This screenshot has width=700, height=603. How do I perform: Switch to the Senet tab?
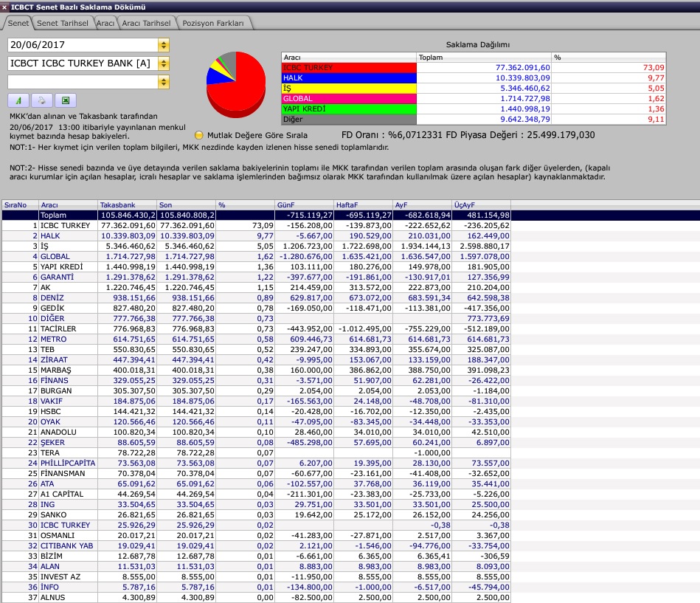[x=18, y=23]
